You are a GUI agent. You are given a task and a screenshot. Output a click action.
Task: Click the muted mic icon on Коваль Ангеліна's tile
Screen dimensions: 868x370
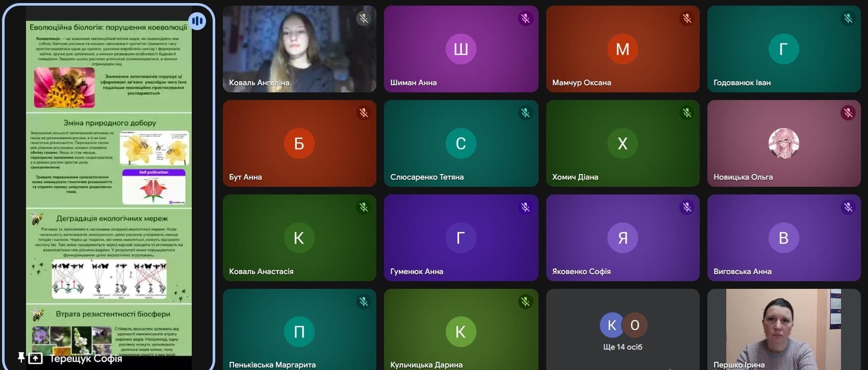[364, 19]
